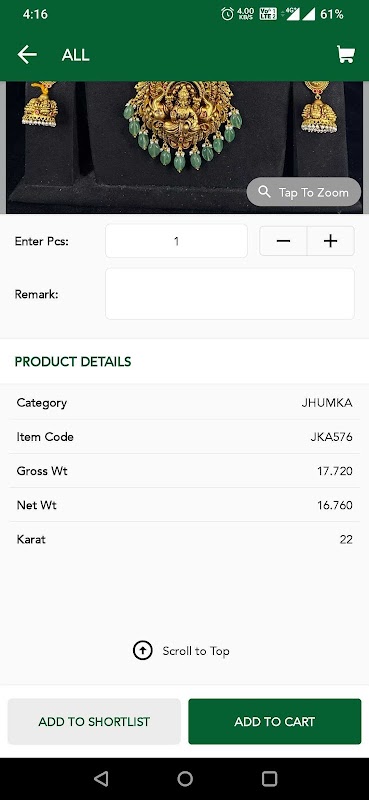
Task: Open recent apps square button
Action: pyautogui.click(x=269, y=779)
